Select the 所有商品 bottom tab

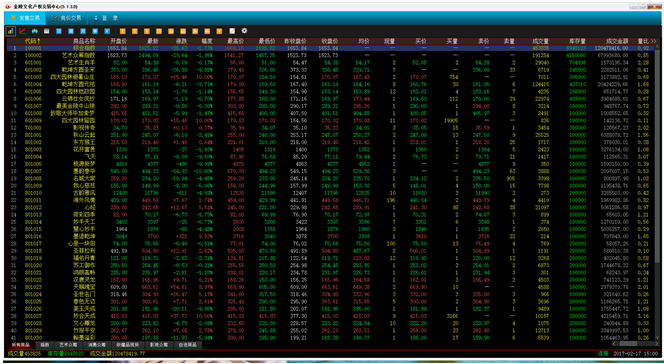click(20, 345)
